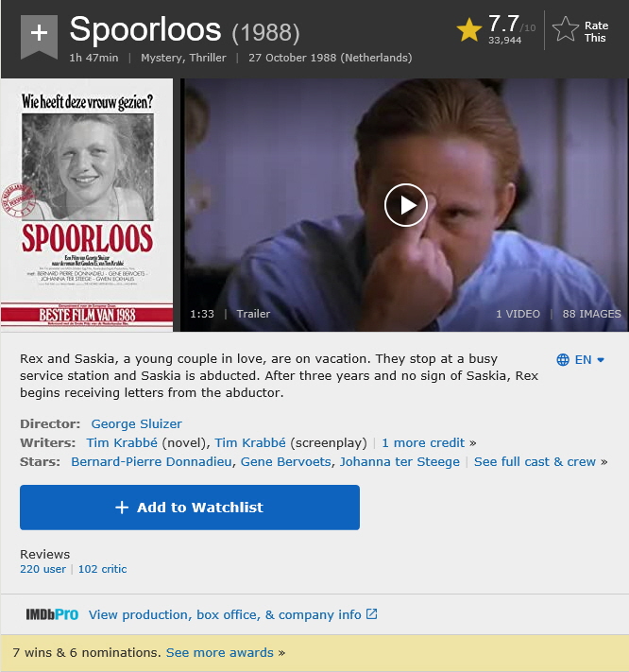This screenshot has height=672, width=629.
Task: View the 220 user reviews
Action: click(42, 569)
